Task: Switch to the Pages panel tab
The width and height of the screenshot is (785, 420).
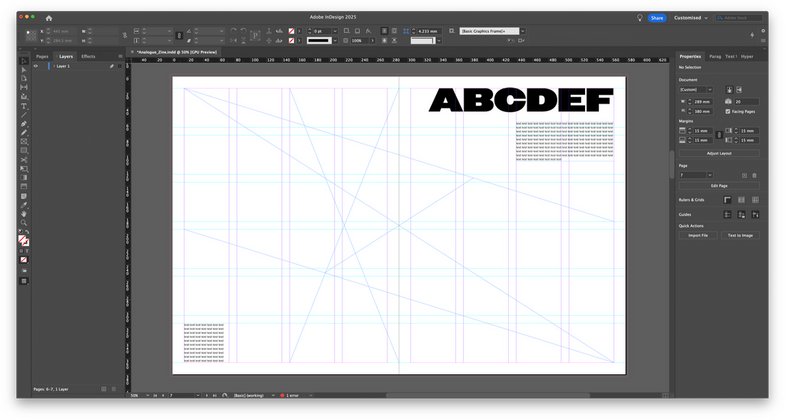Action: click(42, 56)
